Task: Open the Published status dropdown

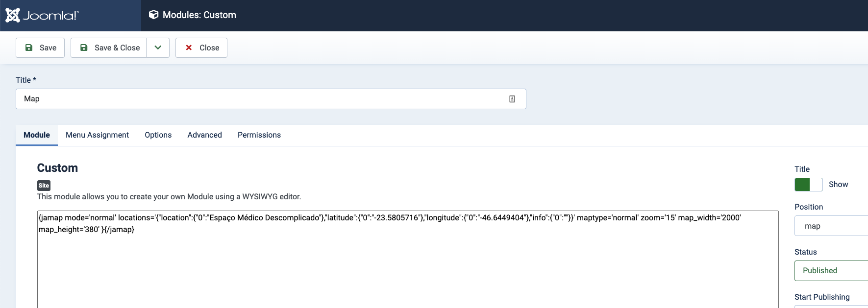Action: 833,271
